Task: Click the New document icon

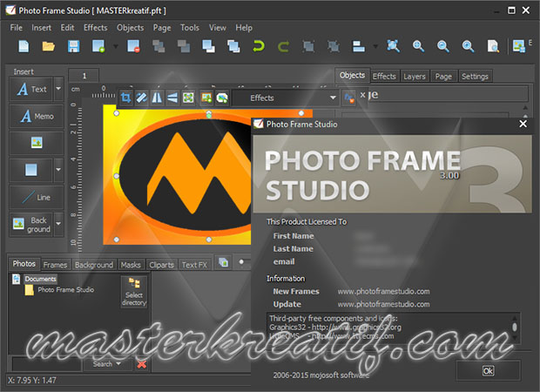Action: [24, 46]
